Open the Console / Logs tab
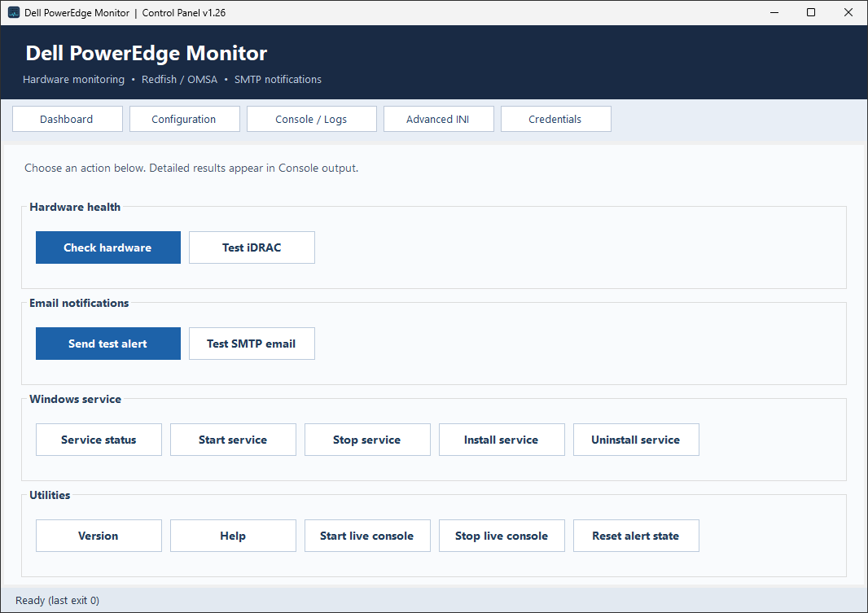The image size is (868, 613). (311, 119)
